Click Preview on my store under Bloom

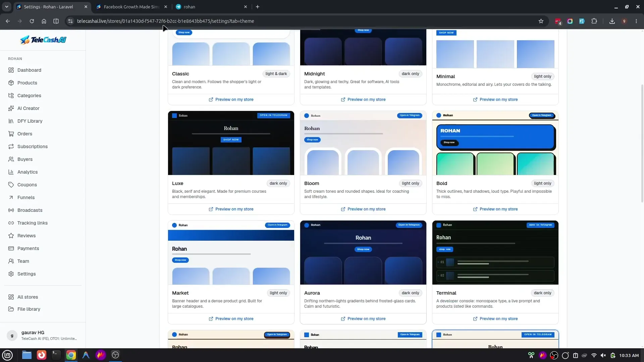[363, 209]
